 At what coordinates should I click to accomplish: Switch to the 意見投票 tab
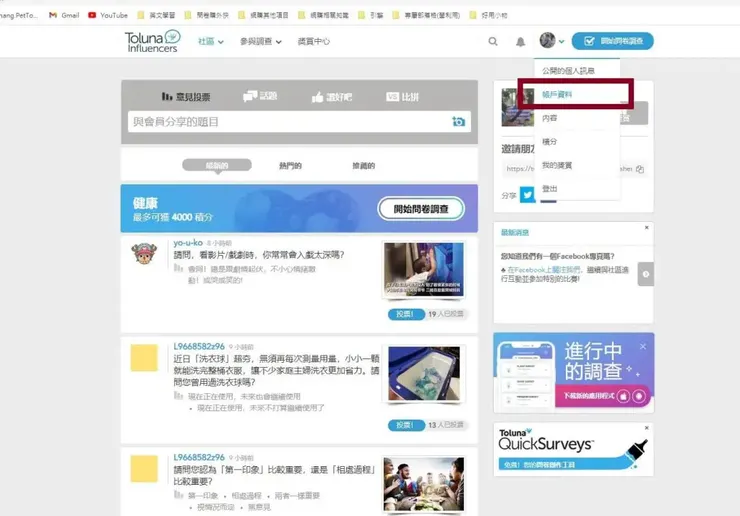click(x=186, y=97)
